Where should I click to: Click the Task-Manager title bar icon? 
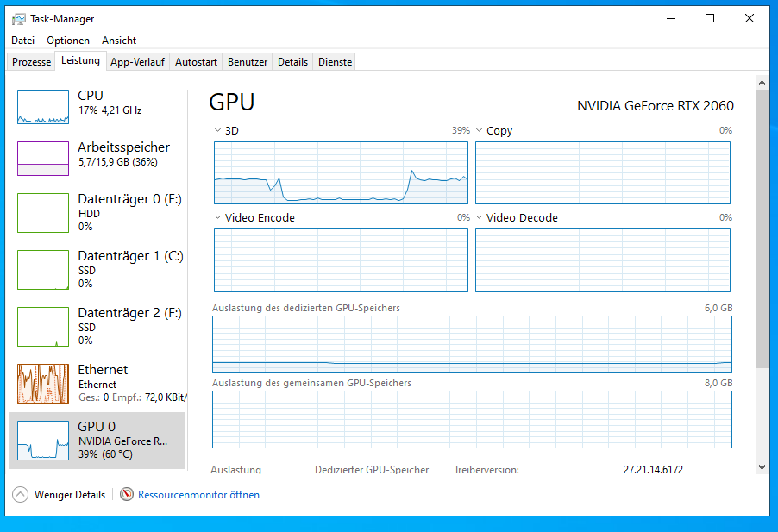pos(18,19)
